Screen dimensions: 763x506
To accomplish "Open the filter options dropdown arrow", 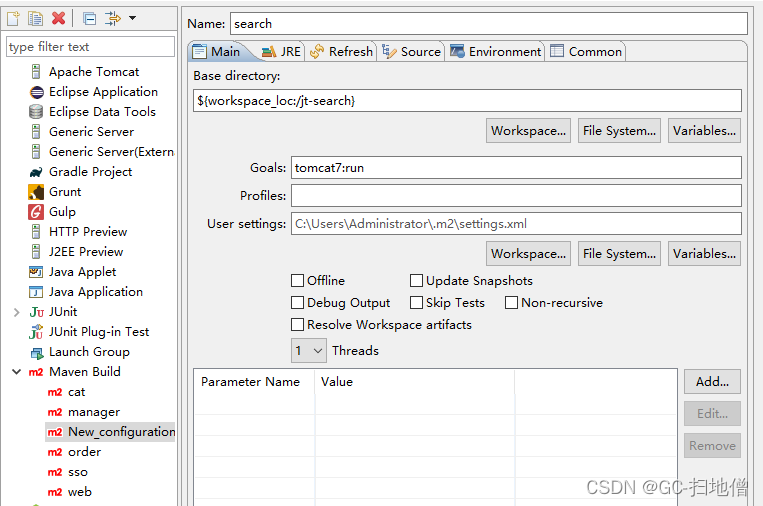I will pos(132,18).
